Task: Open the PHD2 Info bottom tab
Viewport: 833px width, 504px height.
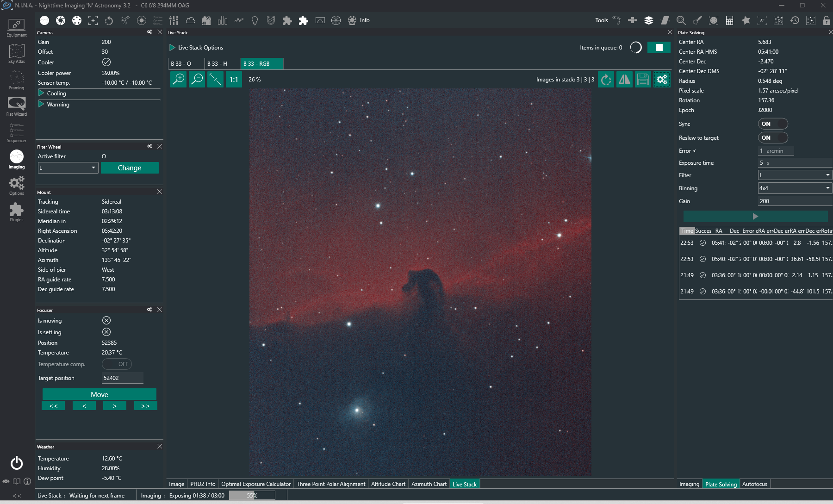Action: click(x=203, y=484)
